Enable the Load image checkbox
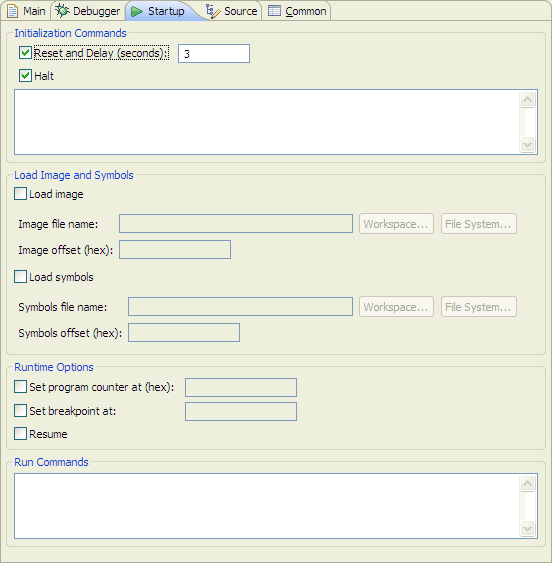 [20, 194]
